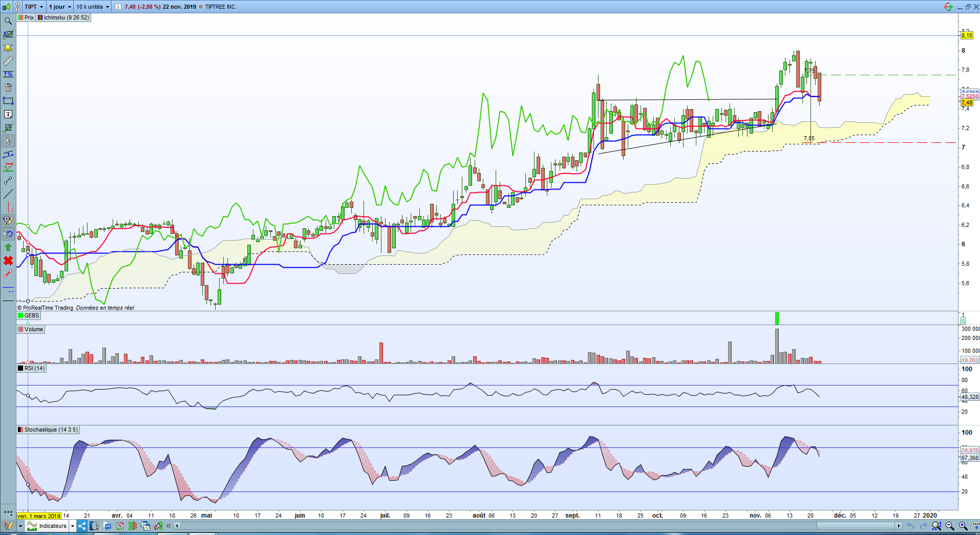Open the TIPT ticker dropdown
Image resolution: width=980 pixels, height=535 pixels.
click(34, 7)
